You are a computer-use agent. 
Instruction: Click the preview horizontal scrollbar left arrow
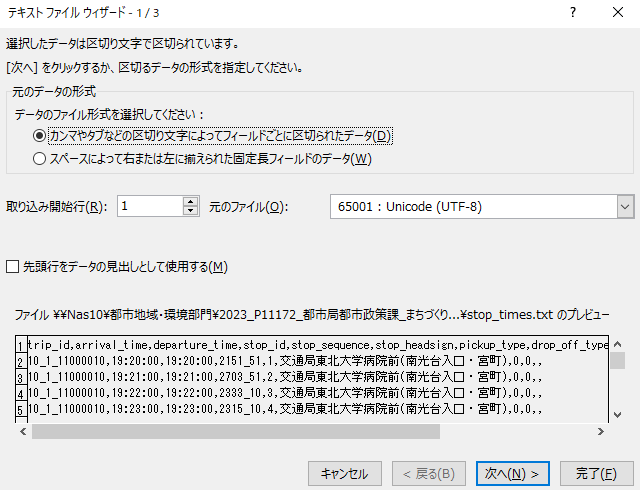pyautogui.click(x=22, y=432)
